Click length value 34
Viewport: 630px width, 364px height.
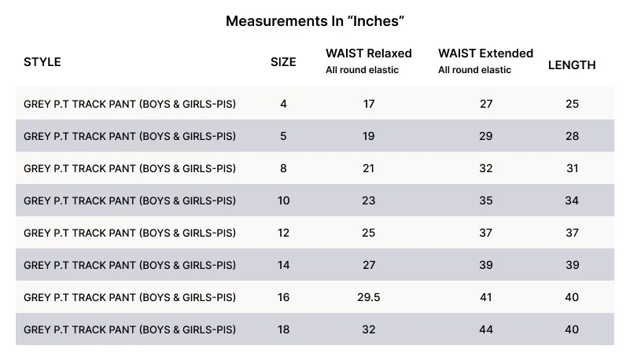click(572, 200)
